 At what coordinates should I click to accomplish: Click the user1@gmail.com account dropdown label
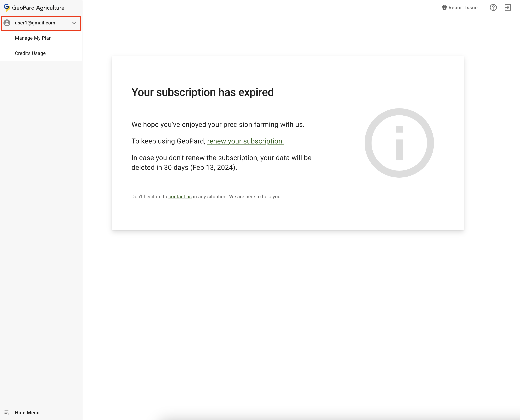click(35, 23)
